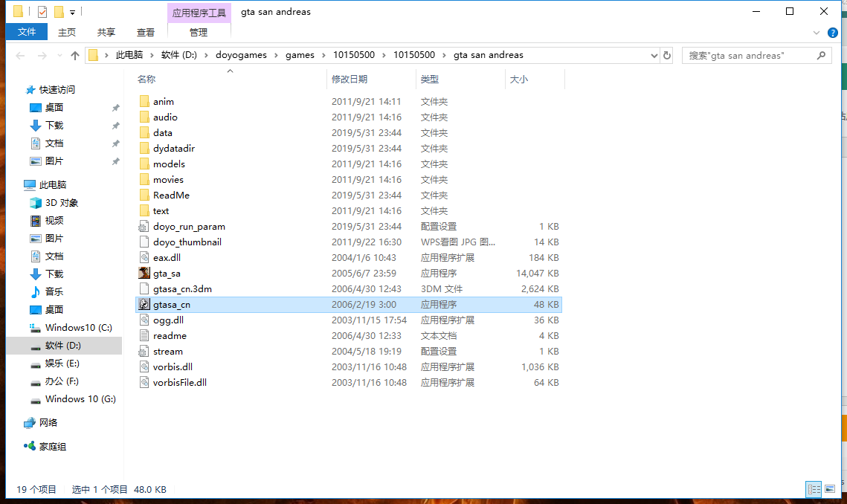Screen dimensions: 847x504
Task: Open 3D 对象 in navigation pane
Action: click(54, 203)
